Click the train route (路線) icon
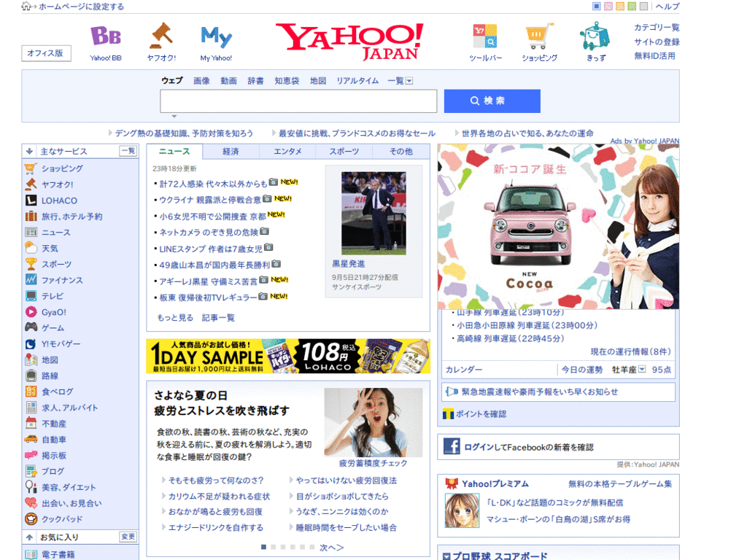 (x=31, y=376)
